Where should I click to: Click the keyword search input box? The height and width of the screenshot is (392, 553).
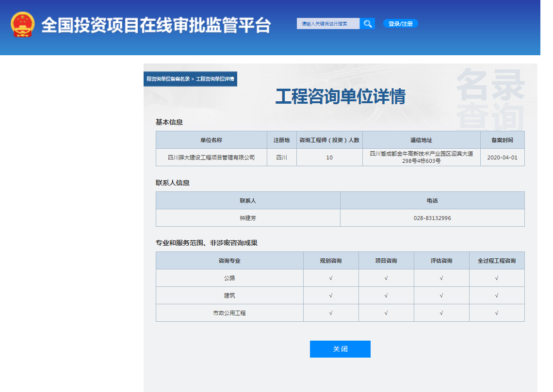[x=328, y=23]
